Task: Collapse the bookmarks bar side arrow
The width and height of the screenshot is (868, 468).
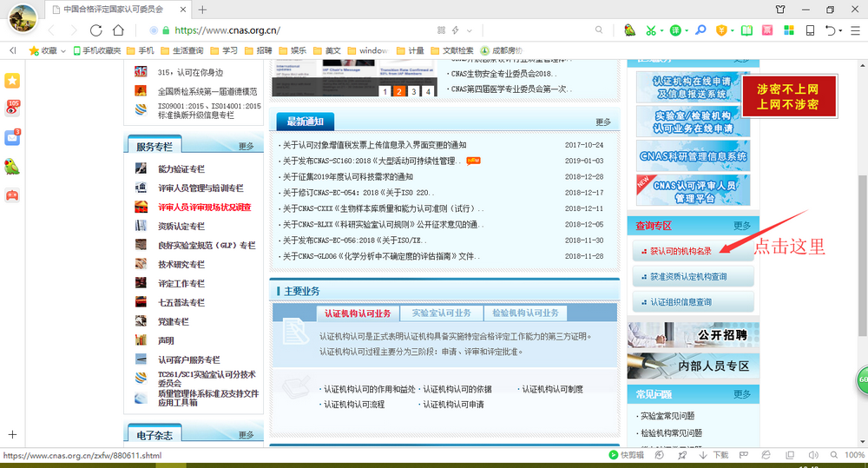Action: (13, 50)
